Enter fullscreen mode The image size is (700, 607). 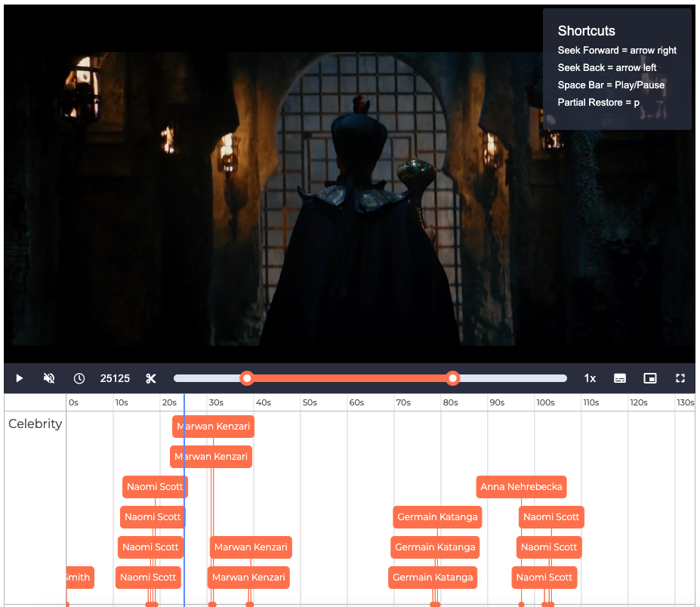680,378
